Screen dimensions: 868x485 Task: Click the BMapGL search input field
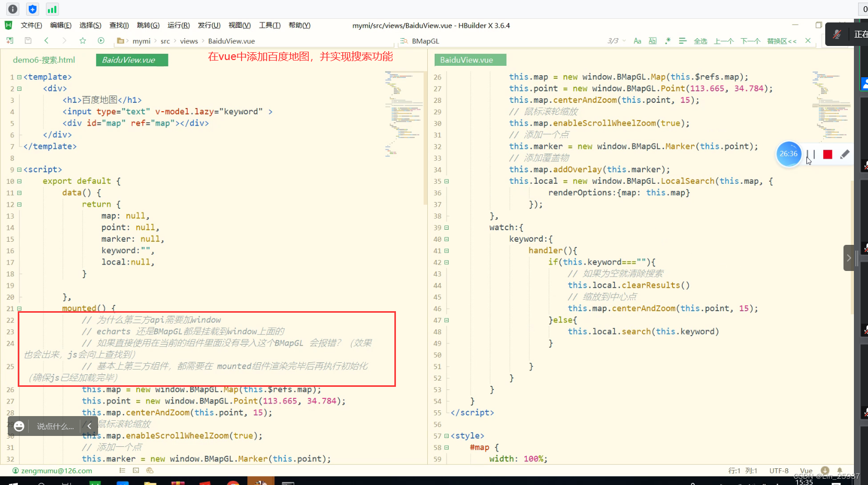click(x=506, y=41)
